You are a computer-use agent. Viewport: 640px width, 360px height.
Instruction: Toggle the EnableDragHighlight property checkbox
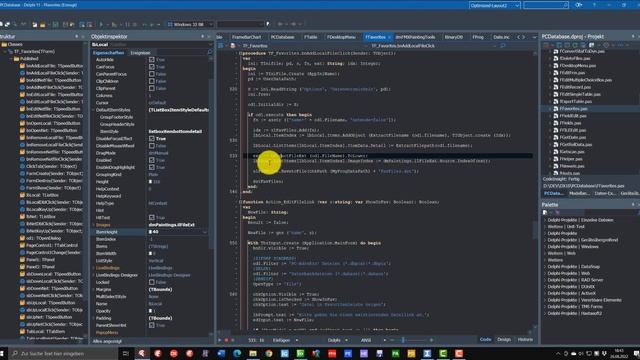(151, 167)
